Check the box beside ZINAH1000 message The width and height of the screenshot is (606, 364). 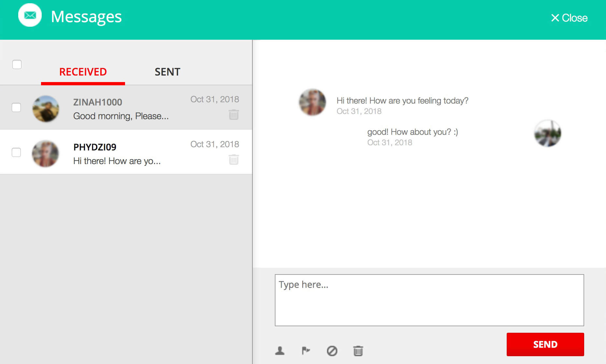(16, 107)
